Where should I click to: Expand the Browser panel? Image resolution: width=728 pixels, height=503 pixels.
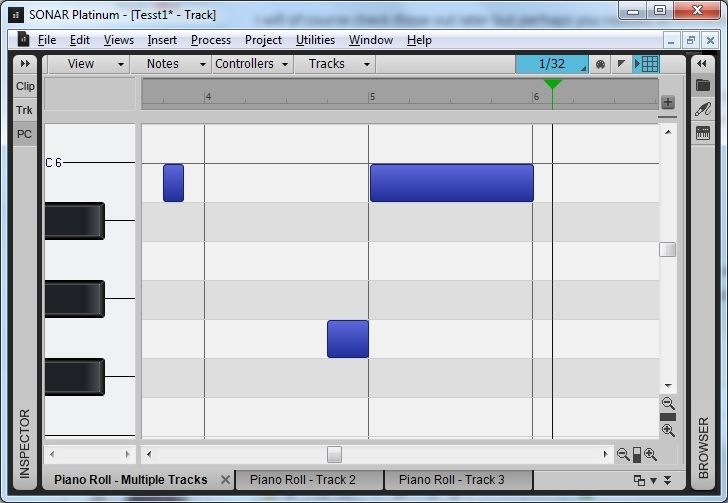(703, 63)
